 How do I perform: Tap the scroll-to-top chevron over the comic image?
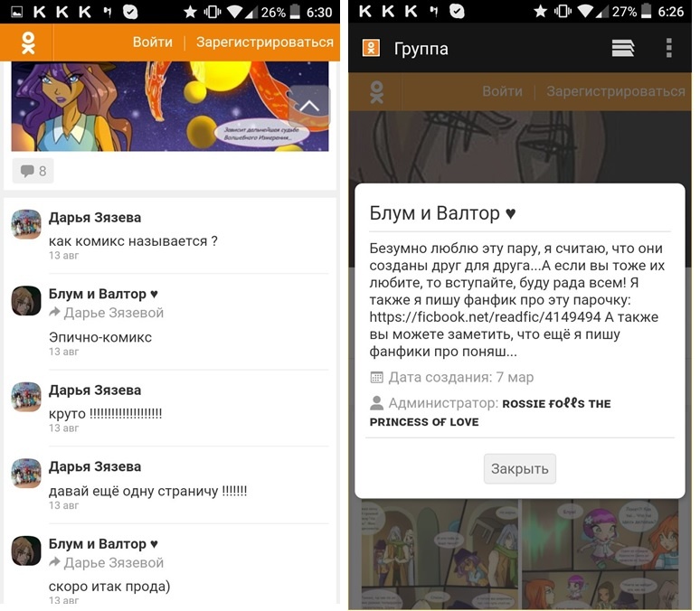tap(309, 106)
